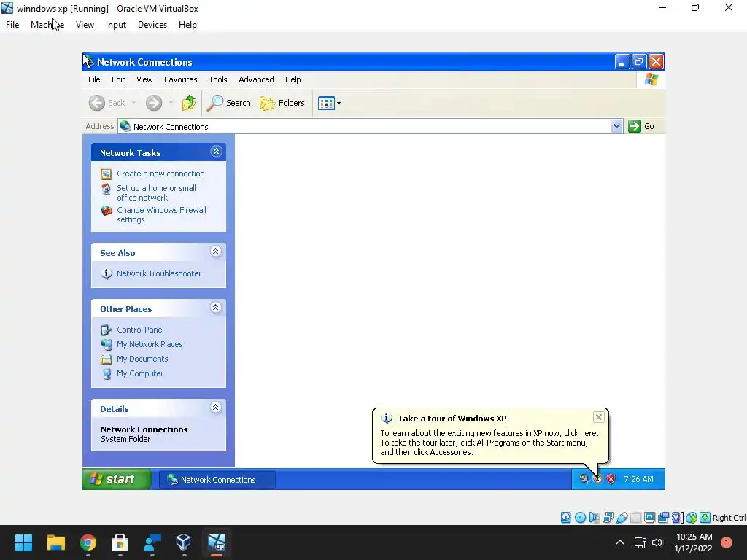Open Windows 11 Start button
747x560 pixels.
coord(23,542)
